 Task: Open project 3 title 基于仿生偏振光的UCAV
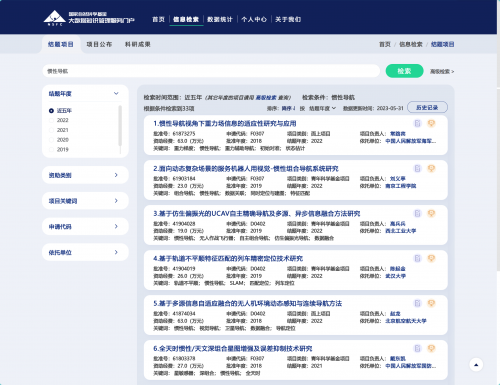click(x=257, y=213)
